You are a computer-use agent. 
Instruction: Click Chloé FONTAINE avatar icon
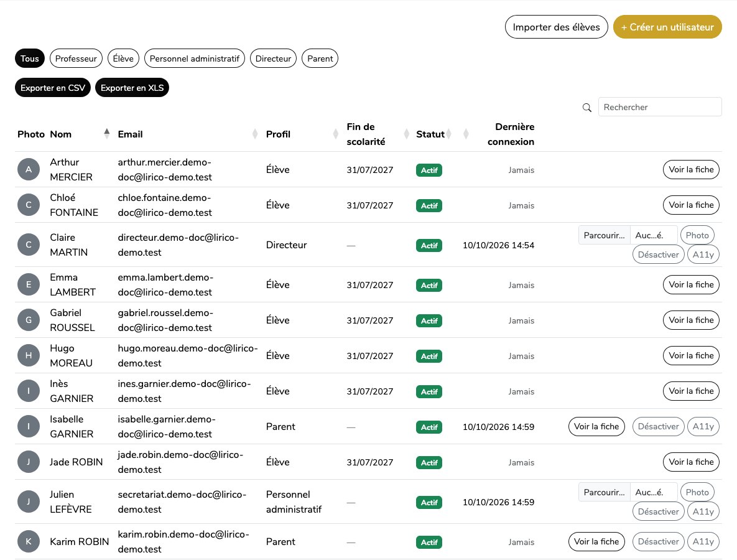click(x=29, y=205)
